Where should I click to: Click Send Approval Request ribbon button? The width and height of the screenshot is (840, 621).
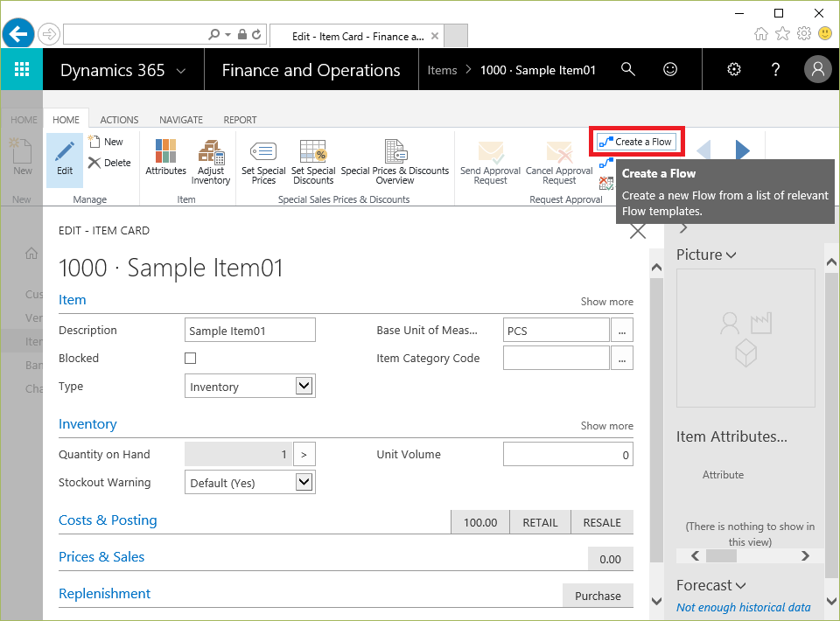point(490,163)
